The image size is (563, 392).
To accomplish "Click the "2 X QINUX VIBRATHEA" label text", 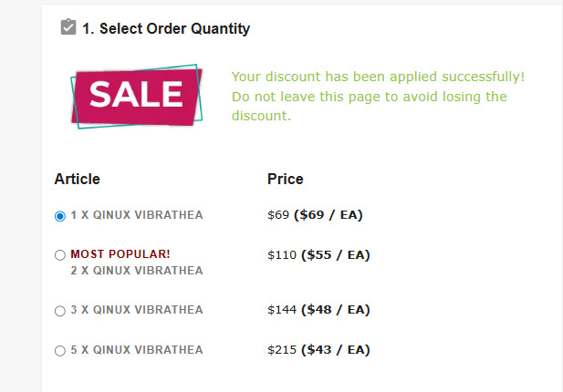I will tap(137, 271).
